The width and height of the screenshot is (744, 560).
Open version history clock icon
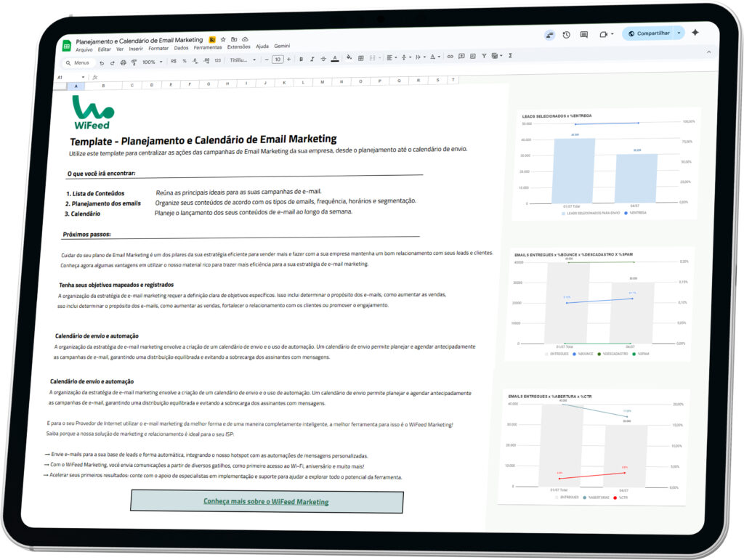pyautogui.click(x=566, y=34)
